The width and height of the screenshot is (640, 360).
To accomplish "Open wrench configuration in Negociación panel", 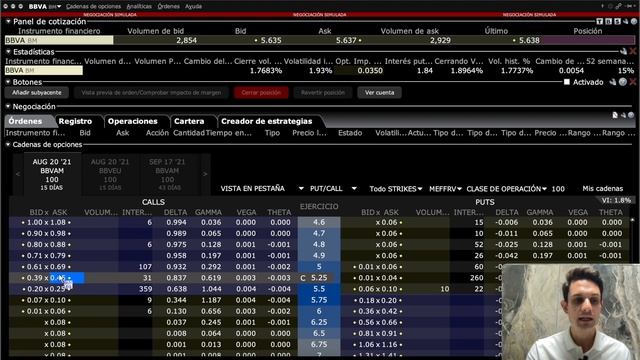I will click(623, 116).
